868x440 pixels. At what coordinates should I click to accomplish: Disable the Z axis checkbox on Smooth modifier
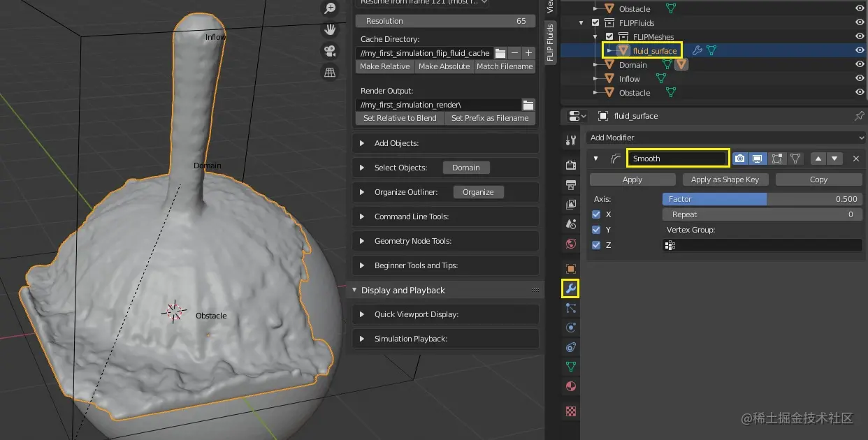pos(596,245)
